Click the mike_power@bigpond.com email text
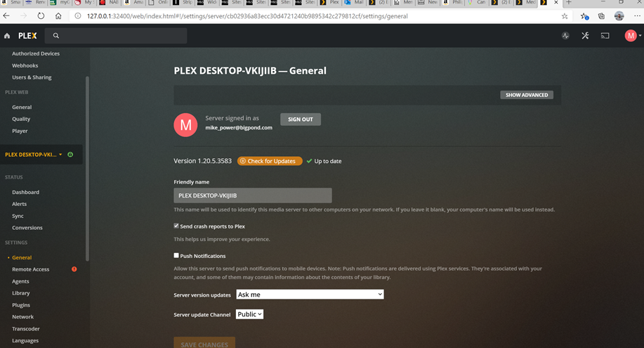Screen dimensions: 644x348 click(239, 127)
